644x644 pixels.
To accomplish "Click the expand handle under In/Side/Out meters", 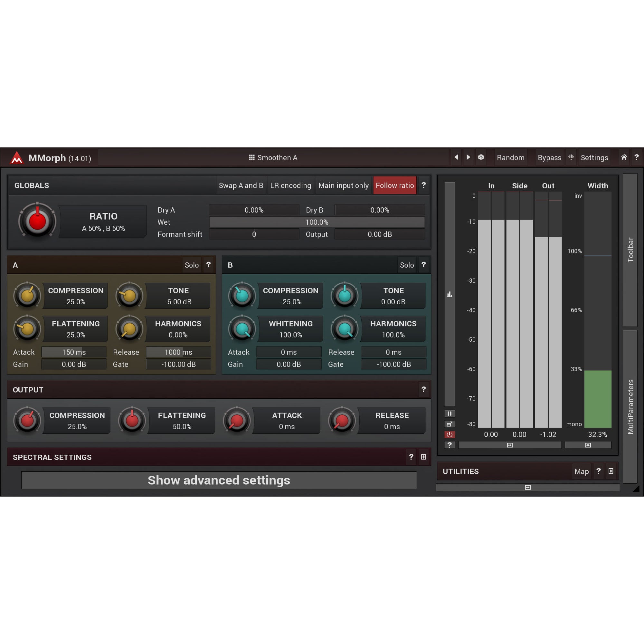I will 510,445.
